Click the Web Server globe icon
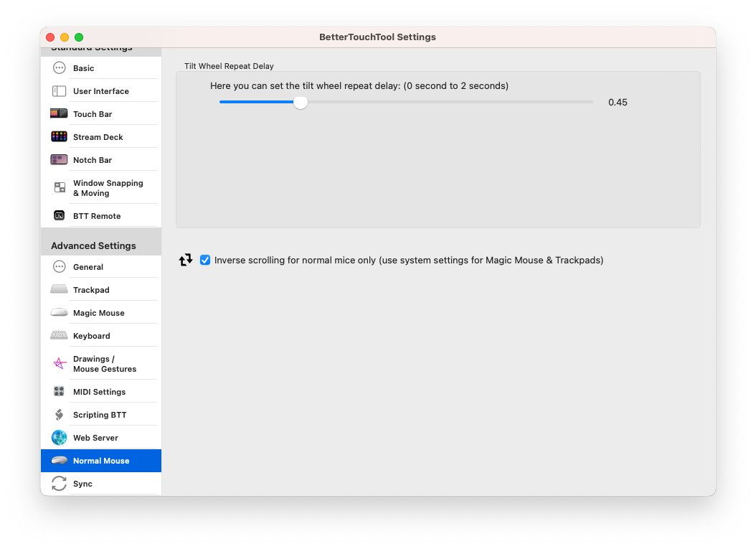Screen dimensions: 756x549 point(60,438)
